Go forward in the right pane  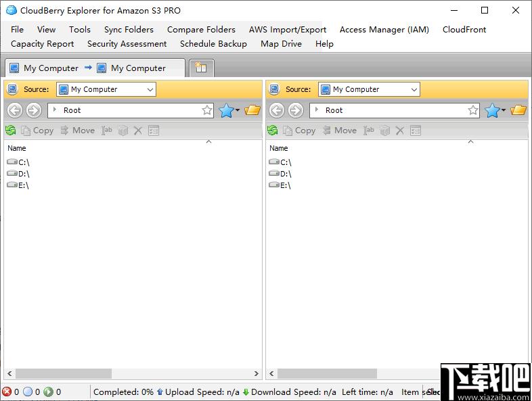click(296, 110)
